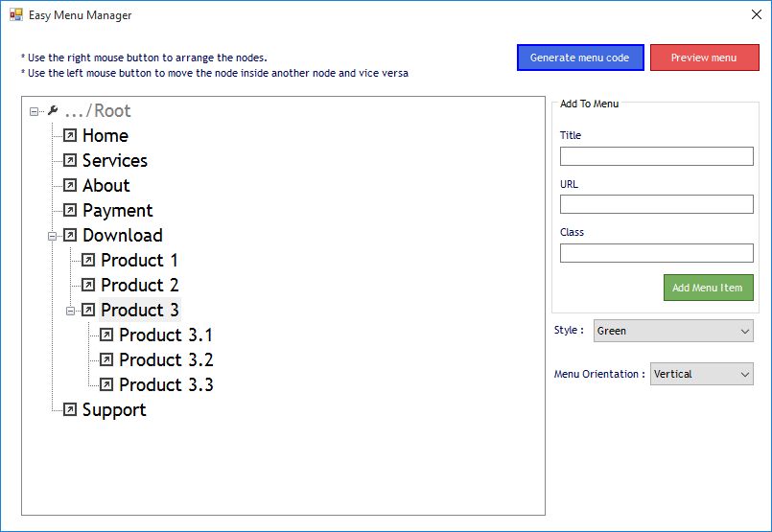Click the link icon next to Payment
The height and width of the screenshot is (532, 772).
70,211
